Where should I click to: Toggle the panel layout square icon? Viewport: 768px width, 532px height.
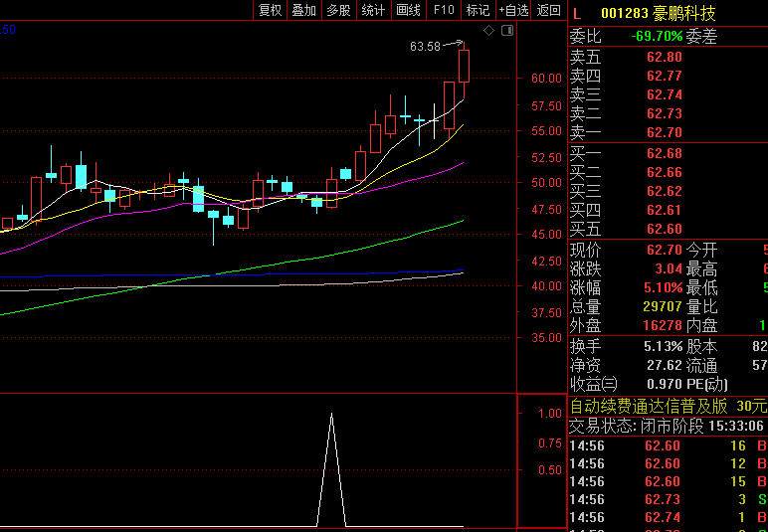pyautogui.click(x=507, y=31)
